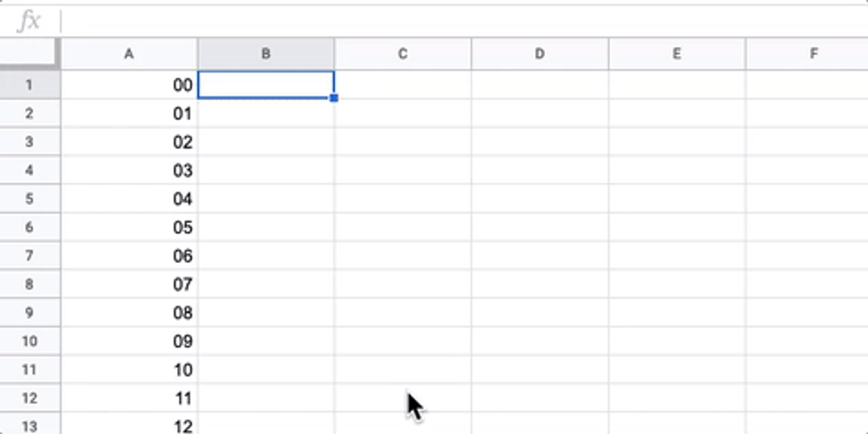Select row 1 header
The height and width of the screenshot is (434, 868).
[x=29, y=85]
